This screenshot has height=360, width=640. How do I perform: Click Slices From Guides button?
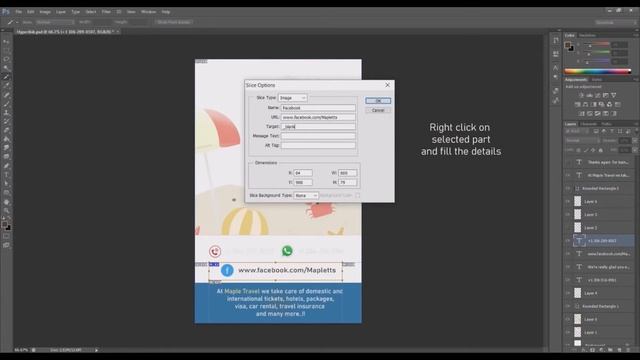point(173,22)
